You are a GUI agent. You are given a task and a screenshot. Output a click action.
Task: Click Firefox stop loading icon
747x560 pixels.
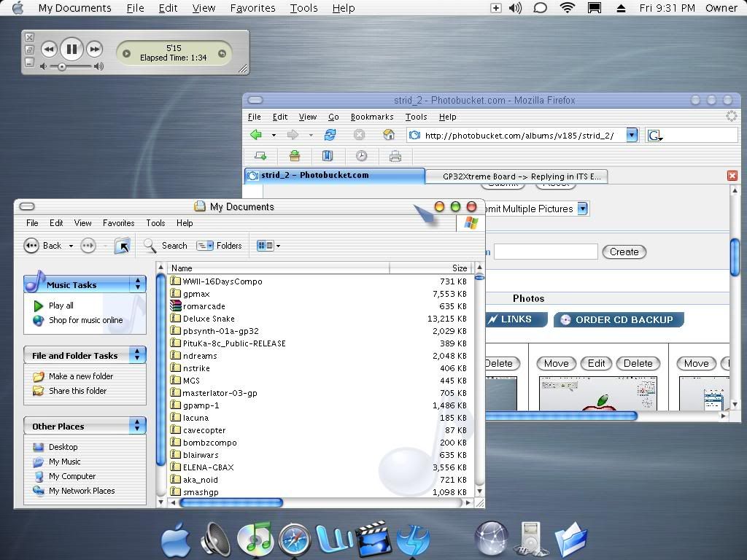click(x=359, y=135)
